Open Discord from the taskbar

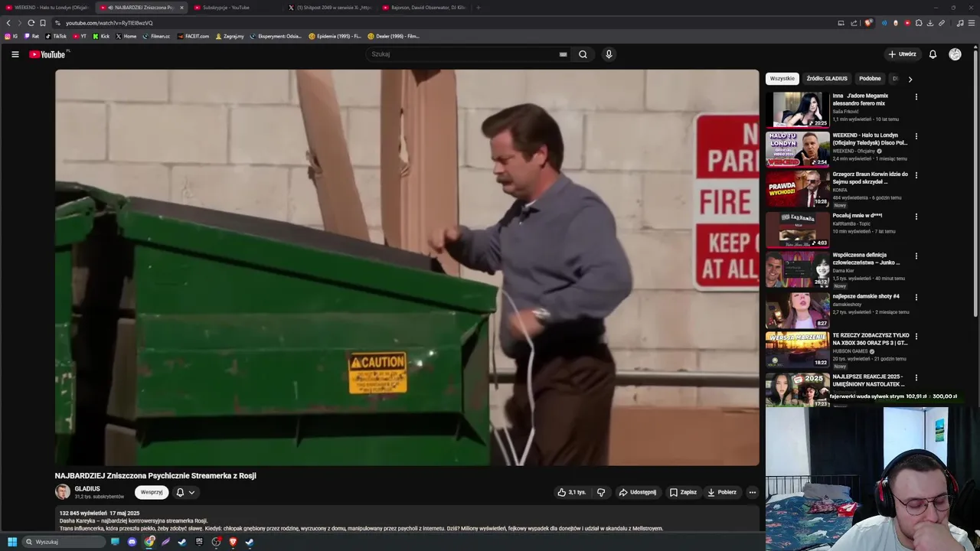[132, 542]
